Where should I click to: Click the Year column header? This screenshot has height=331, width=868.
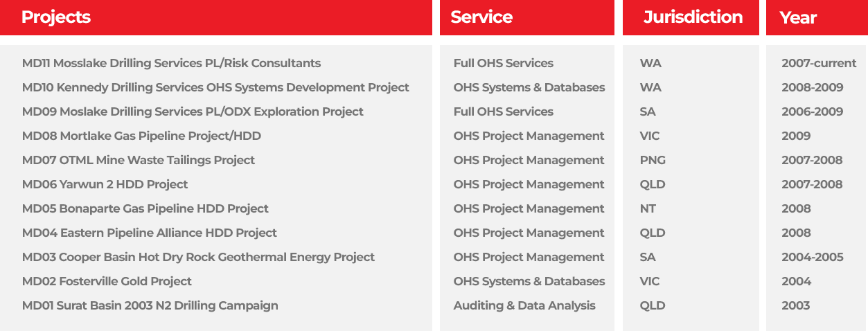pyautogui.click(x=798, y=17)
